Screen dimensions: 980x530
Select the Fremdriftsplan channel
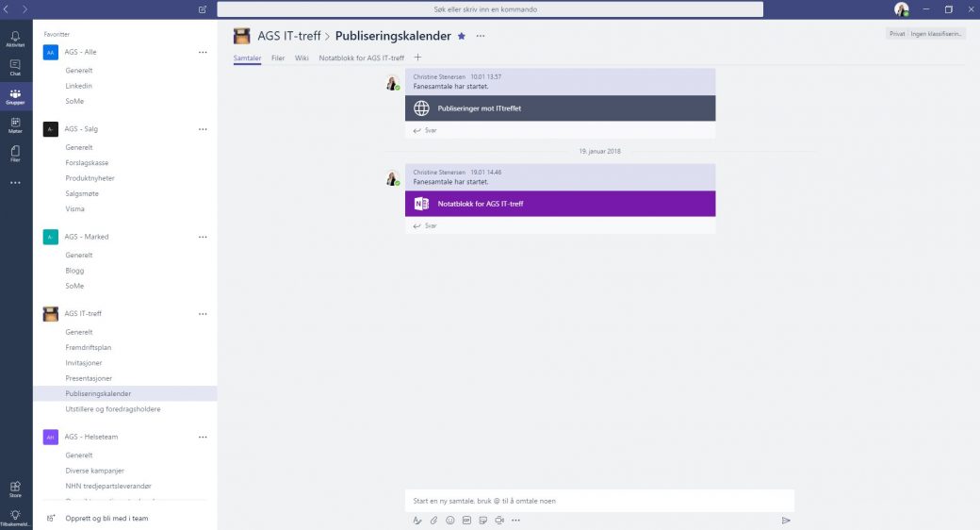[89, 347]
